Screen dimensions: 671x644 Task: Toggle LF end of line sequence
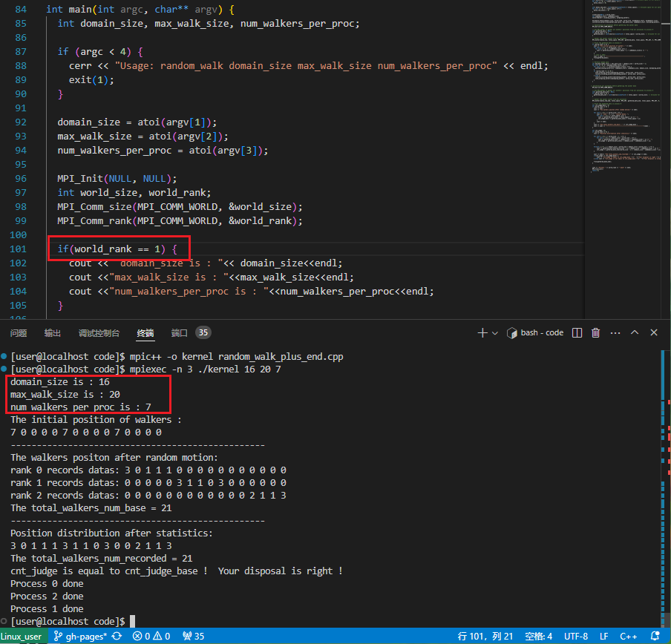coord(603,637)
